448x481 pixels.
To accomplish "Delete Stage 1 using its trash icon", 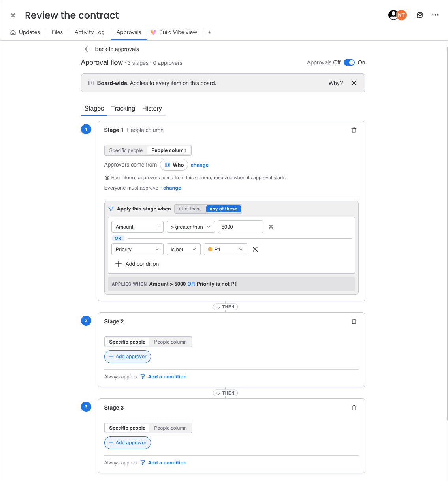I will (x=354, y=130).
